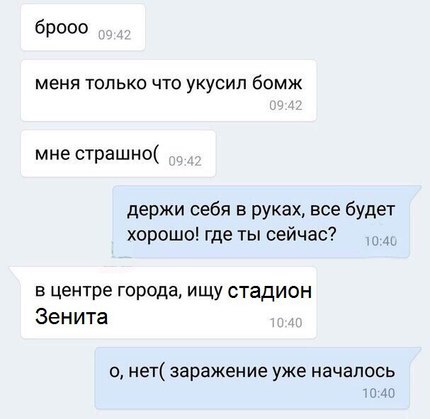This screenshot has height=419, width=430.
Task: Click the 09:42 timestamp under 'укусил бомж'
Action: (x=286, y=105)
